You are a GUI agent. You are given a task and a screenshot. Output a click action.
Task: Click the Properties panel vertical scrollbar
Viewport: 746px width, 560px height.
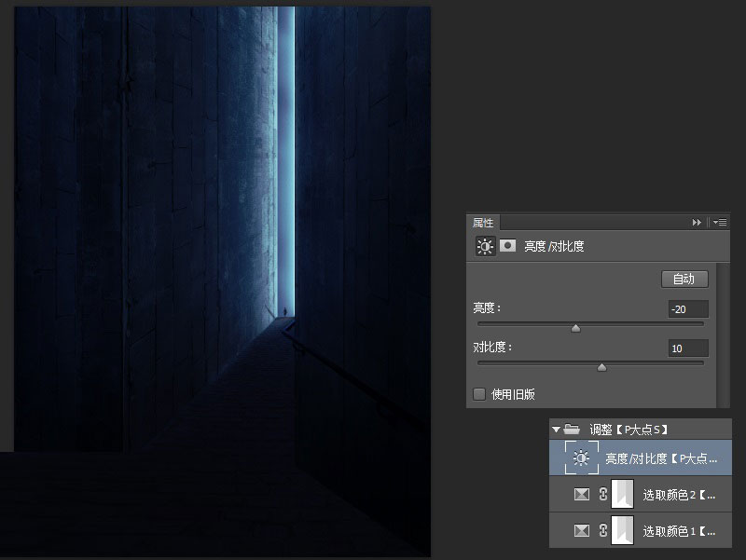(724, 335)
